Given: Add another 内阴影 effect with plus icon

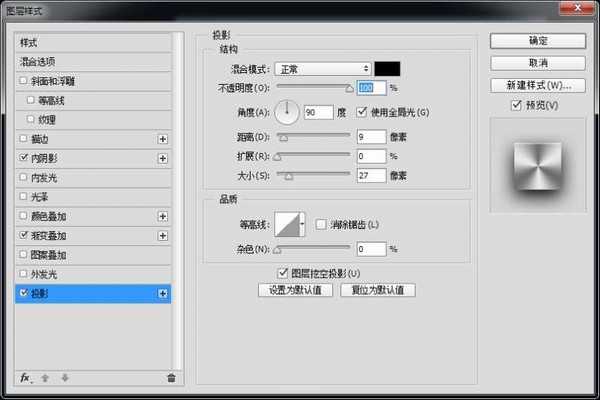Looking at the screenshot, I should pyautogui.click(x=162, y=158).
